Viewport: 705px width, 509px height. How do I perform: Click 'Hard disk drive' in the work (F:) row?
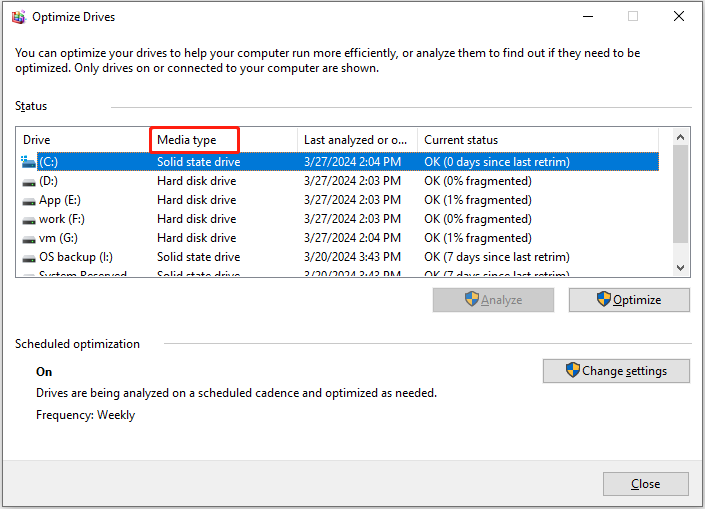click(x=196, y=219)
